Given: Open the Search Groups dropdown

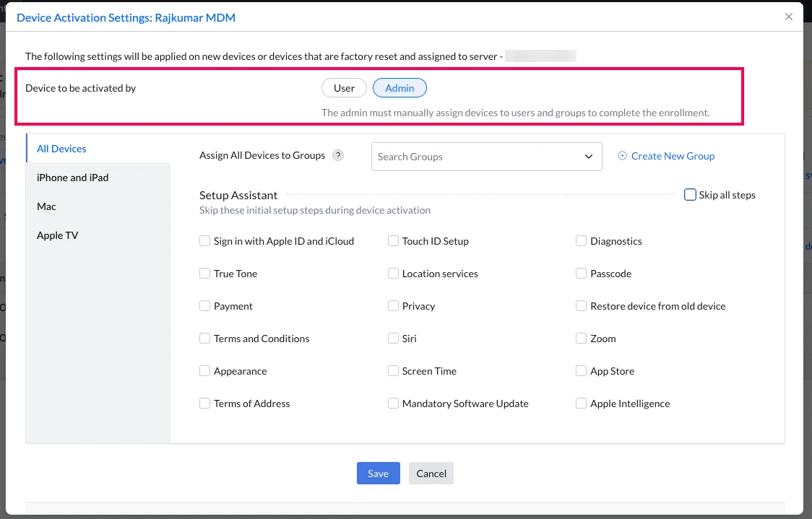Looking at the screenshot, I should tap(486, 156).
